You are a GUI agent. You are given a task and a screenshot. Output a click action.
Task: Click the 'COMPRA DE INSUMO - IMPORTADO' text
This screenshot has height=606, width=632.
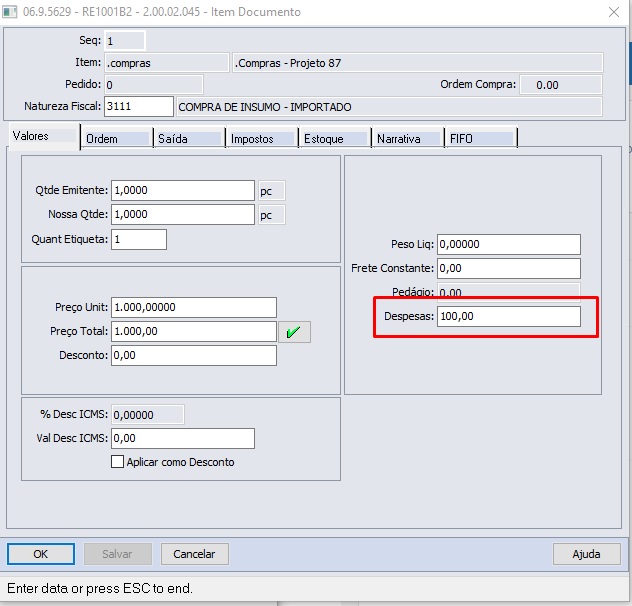coord(265,107)
